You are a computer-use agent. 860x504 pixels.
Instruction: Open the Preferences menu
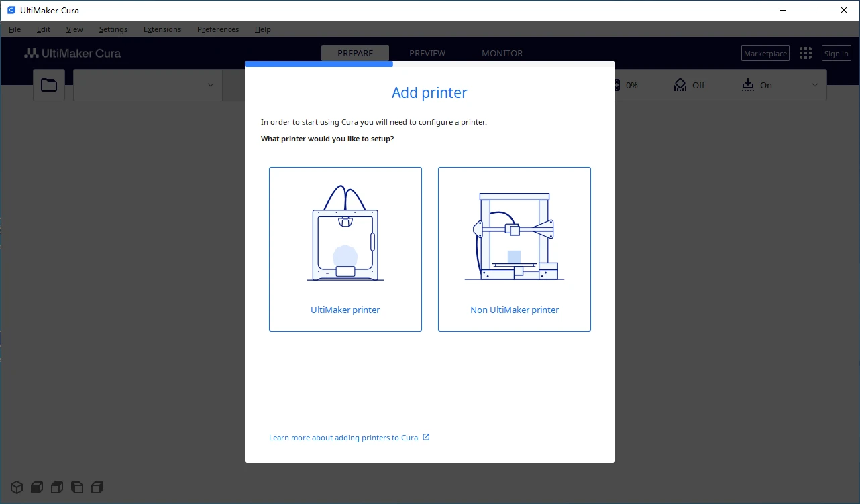[x=218, y=29]
